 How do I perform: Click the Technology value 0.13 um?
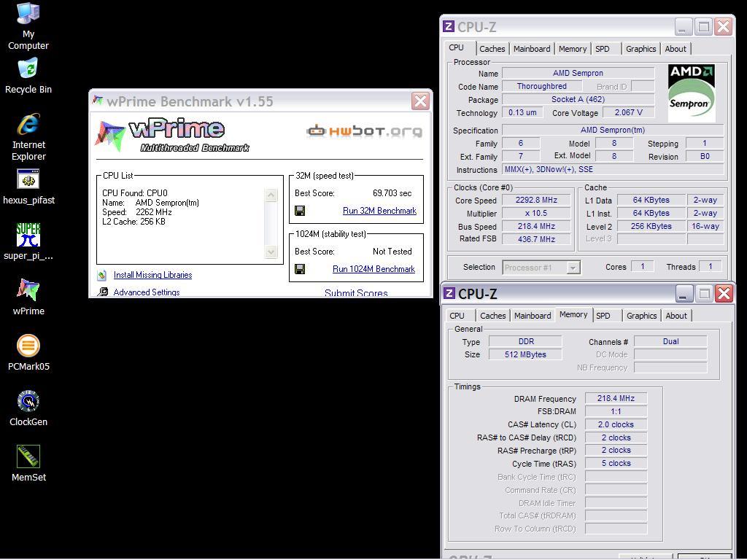[522, 112]
